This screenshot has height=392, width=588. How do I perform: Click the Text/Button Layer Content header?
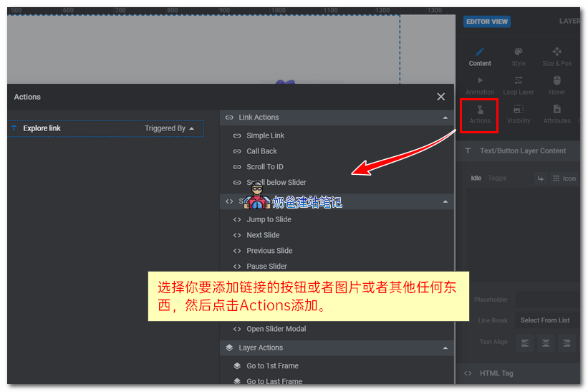click(x=518, y=150)
